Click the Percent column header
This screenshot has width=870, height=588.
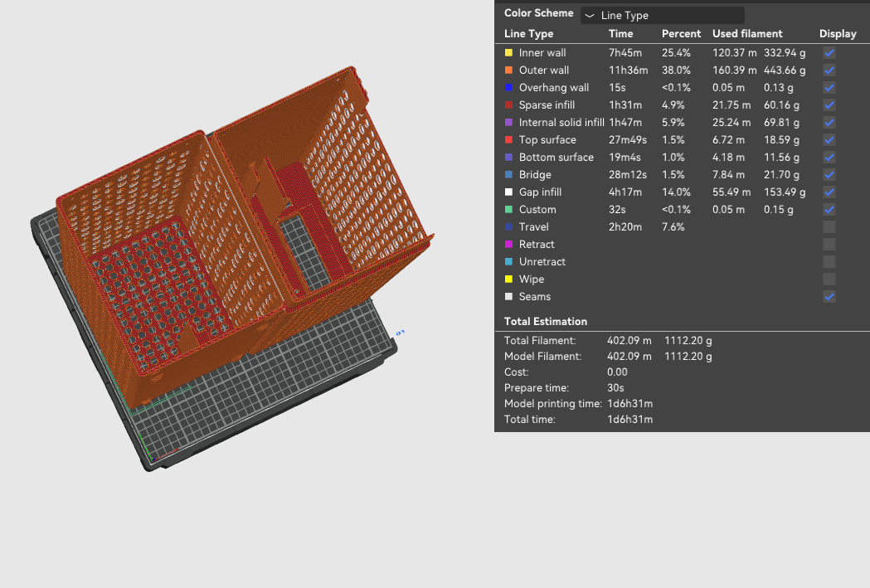(x=681, y=34)
